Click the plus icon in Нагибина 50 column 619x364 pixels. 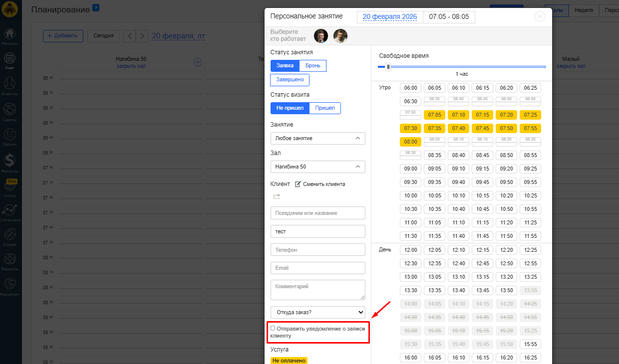point(197,62)
